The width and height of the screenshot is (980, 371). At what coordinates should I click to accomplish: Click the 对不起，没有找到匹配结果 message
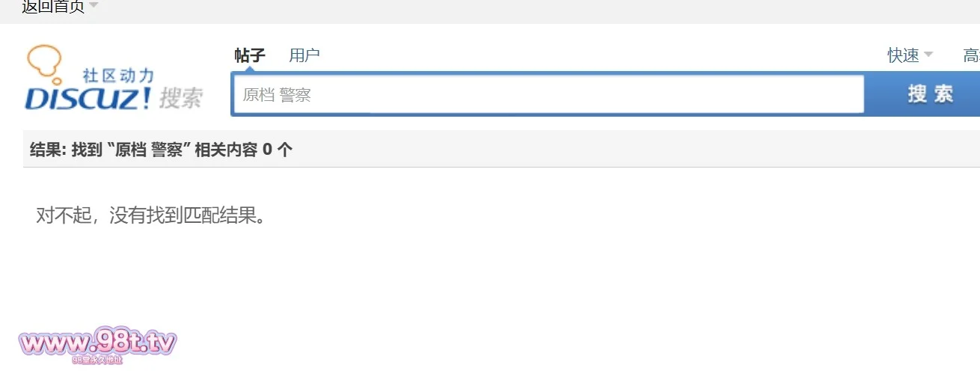[x=151, y=216]
